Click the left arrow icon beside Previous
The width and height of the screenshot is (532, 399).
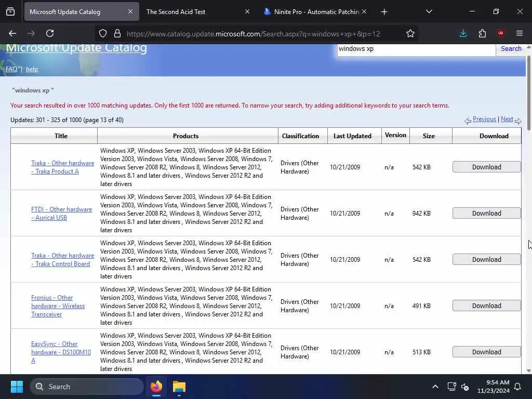click(468, 121)
